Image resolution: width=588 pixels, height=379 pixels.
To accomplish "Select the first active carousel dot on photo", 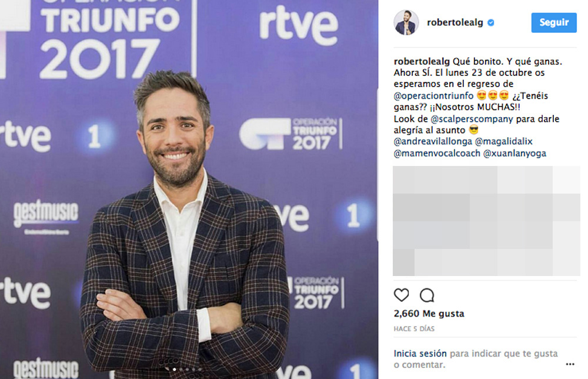I will pos(175,369).
